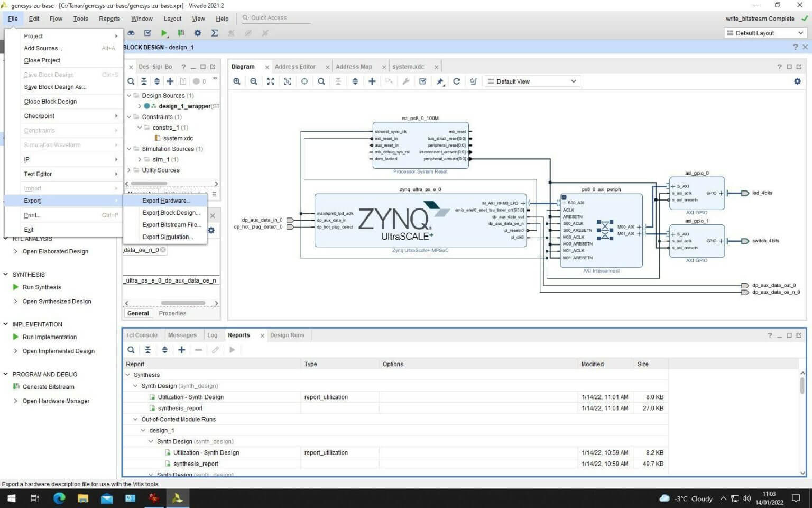The height and width of the screenshot is (508, 812).
Task: Open the Default View dropdown in Diagram
Action: (x=531, y=81)
